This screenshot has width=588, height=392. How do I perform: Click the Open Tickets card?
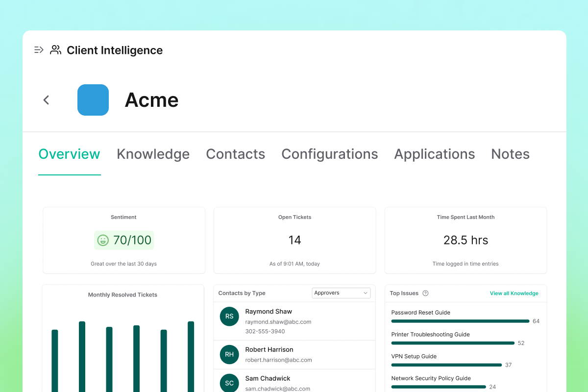tap(294, 240)
